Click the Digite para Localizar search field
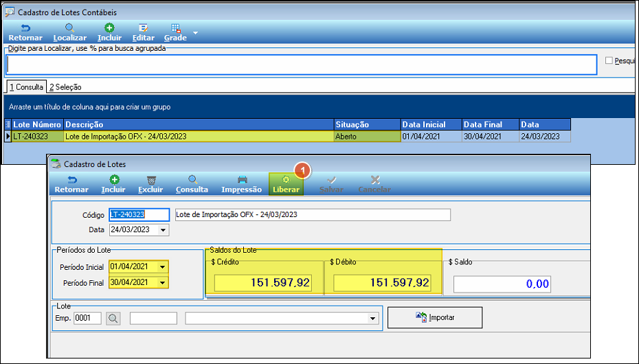Viewport: 639px width, 364px height. tap(302, 65)
